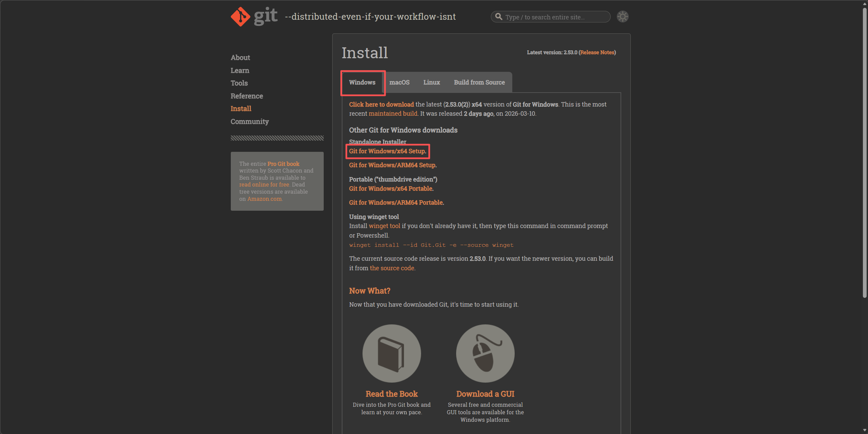Open the winget tool link
The width and height of the screenshot is (868, 434).
(x=384, y=226)
